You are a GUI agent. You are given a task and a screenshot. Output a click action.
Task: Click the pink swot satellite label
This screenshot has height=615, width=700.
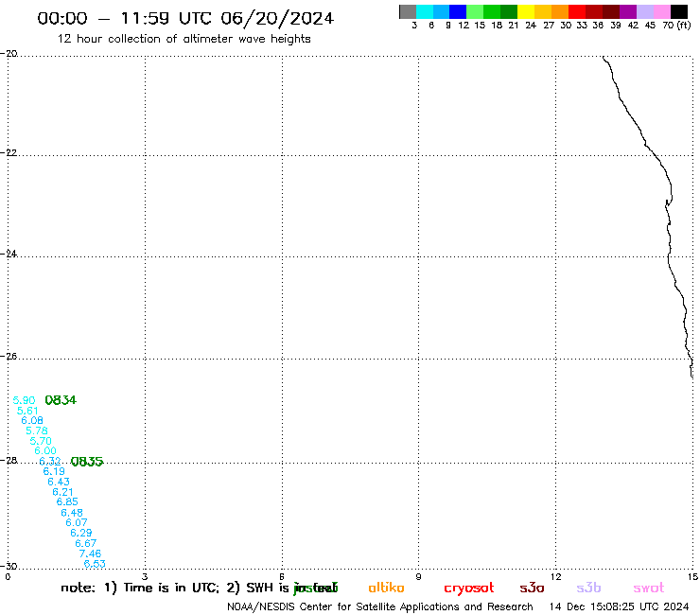pyautogui.click(x=649, y=588)
